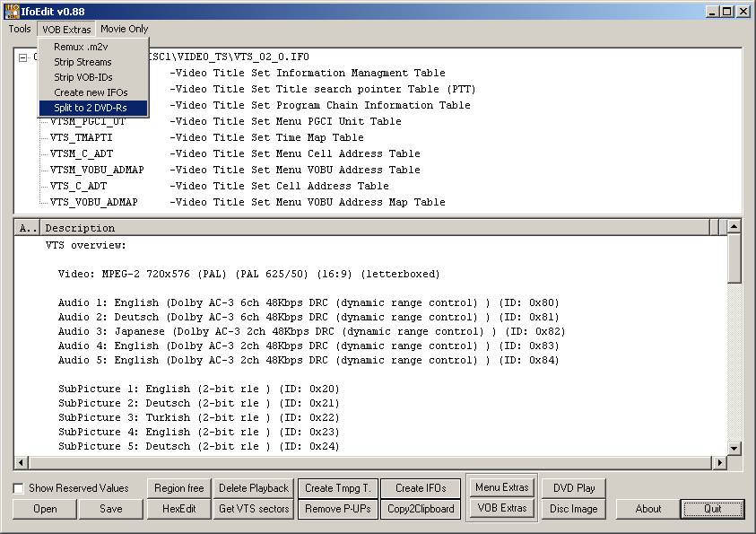The width and height of the screenshot is (756, 534).
Task: Open the Tools menu
Action: (20, 29)
